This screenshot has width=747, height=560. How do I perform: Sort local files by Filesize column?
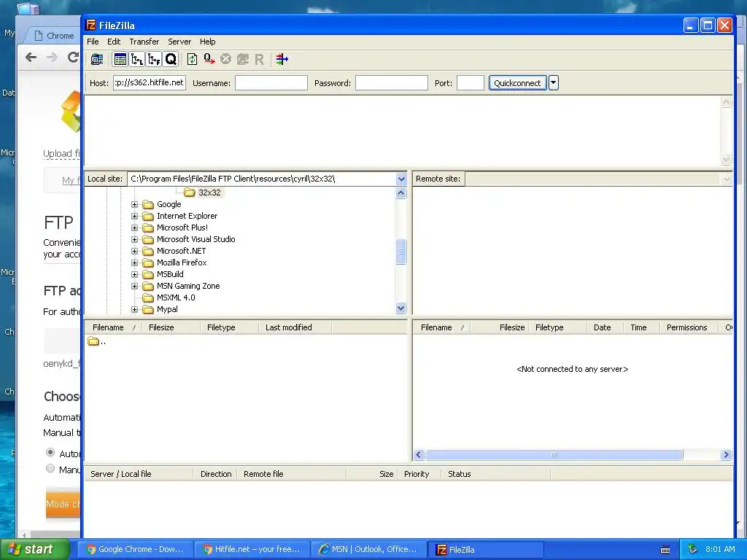(171, 327)
